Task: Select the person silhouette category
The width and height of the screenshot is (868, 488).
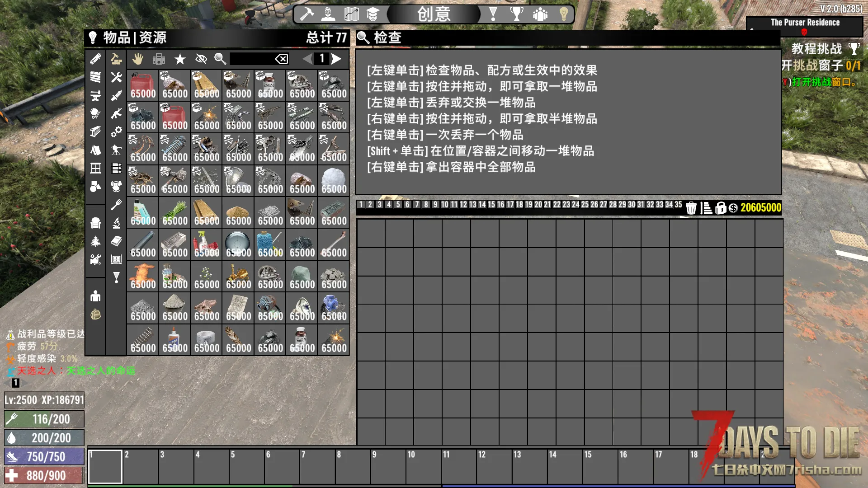Action: [95, 296]
